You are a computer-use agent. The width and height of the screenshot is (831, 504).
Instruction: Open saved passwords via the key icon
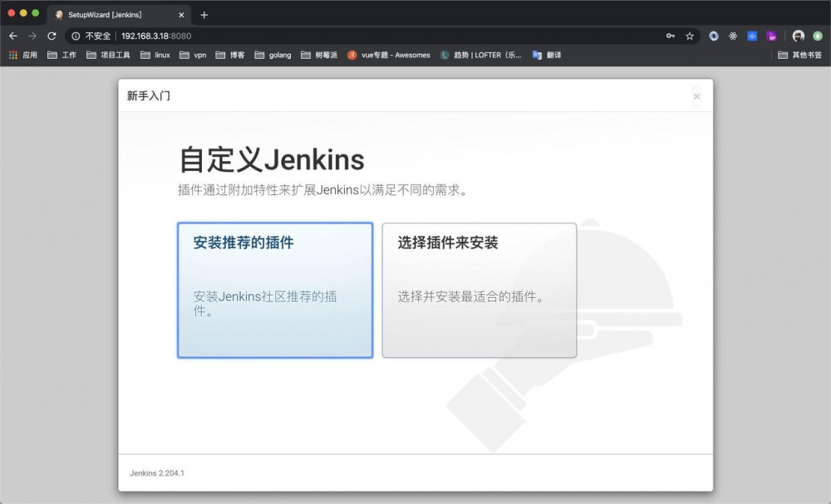pos(671,36)
